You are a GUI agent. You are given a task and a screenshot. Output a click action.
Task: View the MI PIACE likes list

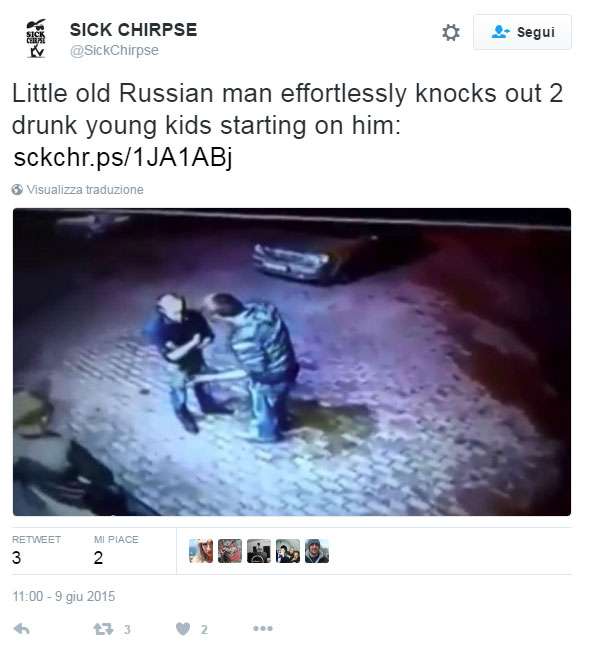116,551
